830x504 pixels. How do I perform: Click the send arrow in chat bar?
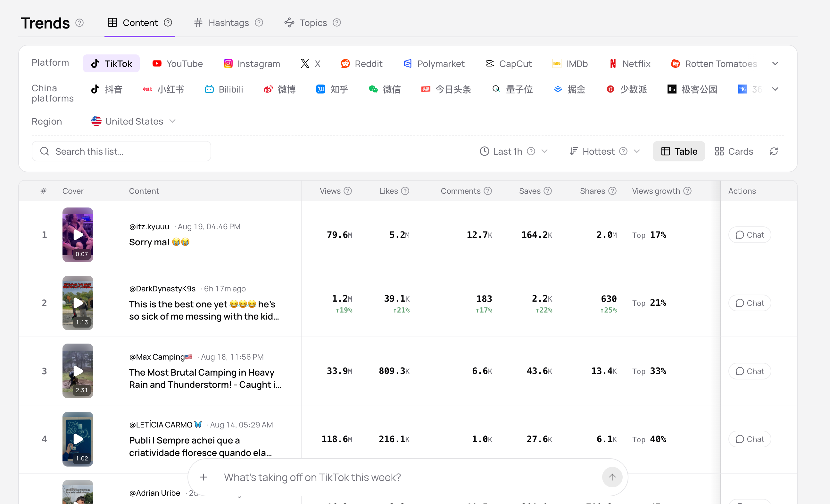[x=612, y=477]
